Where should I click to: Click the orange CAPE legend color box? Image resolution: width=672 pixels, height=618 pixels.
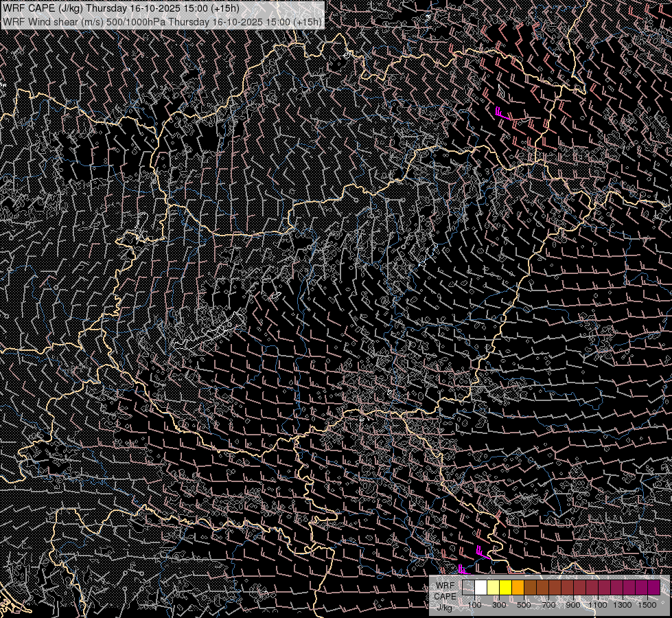[x=518, y=587]
